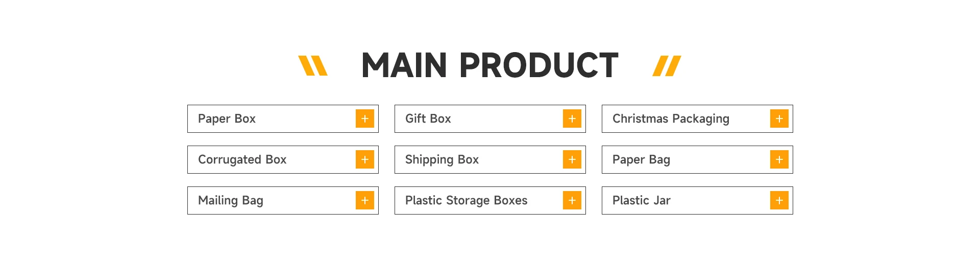Click the plus icon beside Paper Box
Viewport: 980px width, 260px height.
[x=365, y=119]
